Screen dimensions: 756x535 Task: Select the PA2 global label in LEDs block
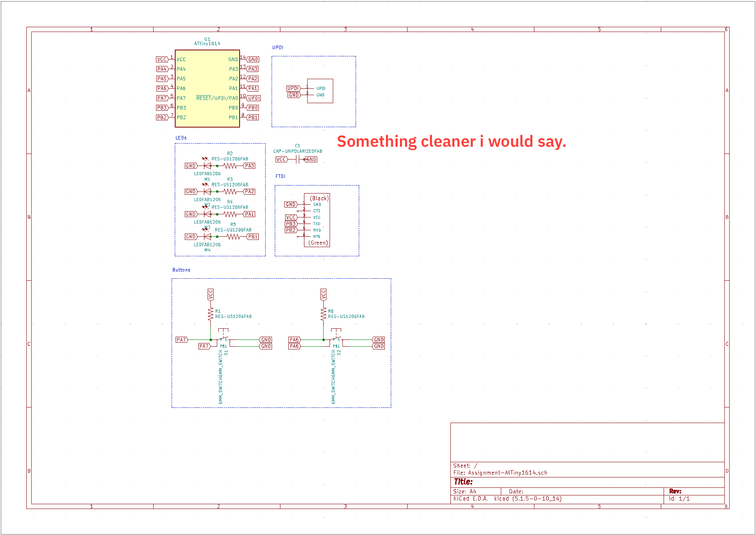point(249,192)
